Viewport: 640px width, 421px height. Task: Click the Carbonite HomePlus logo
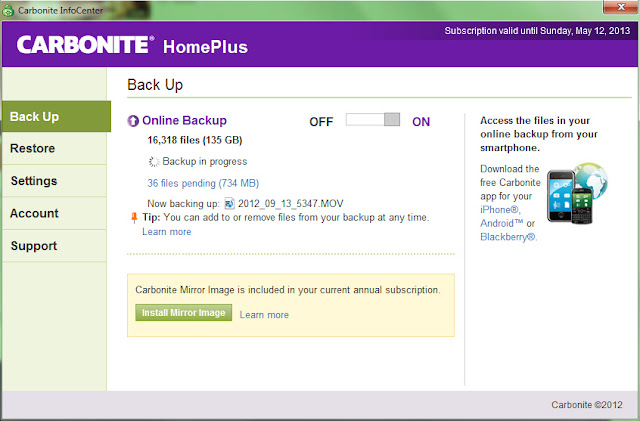tap(132, 45)
